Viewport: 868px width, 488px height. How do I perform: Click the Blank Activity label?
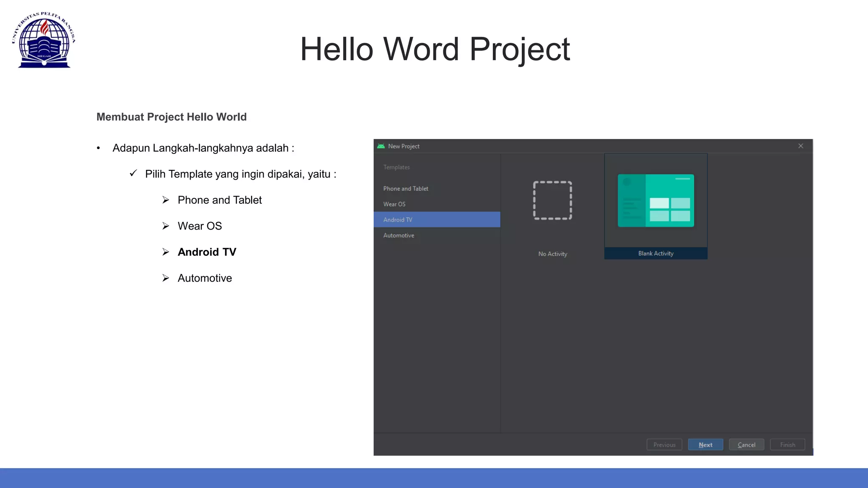click(656, 253)
